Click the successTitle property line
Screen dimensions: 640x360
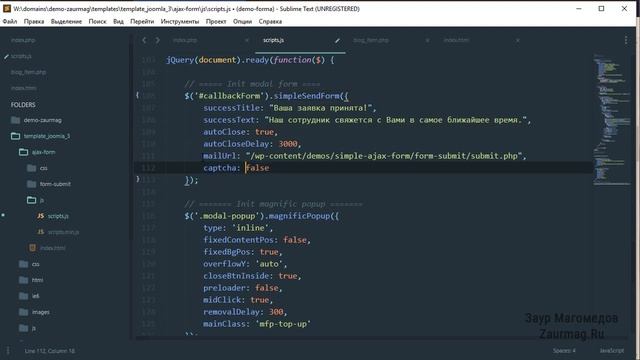pos(290,108)
